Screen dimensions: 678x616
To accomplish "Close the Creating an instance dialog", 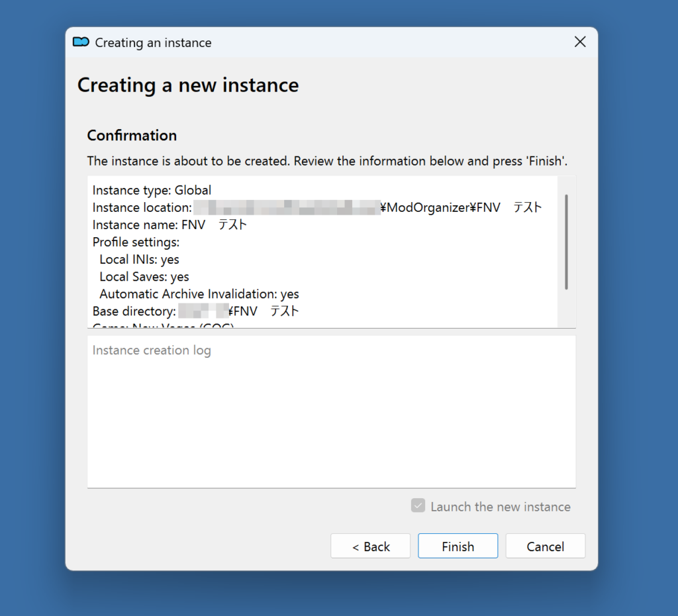I will (x=580, y=42).
